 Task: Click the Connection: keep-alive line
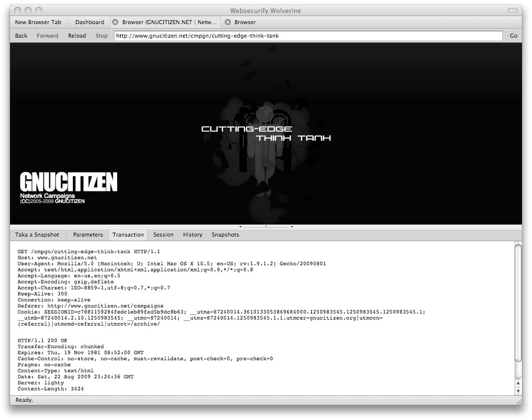54,299
